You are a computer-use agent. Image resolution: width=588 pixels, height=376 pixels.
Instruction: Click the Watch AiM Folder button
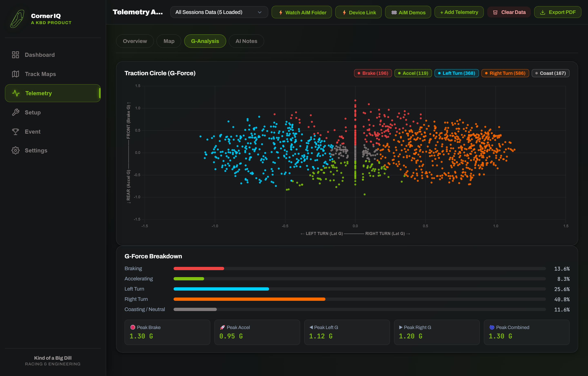click(302, 12)
